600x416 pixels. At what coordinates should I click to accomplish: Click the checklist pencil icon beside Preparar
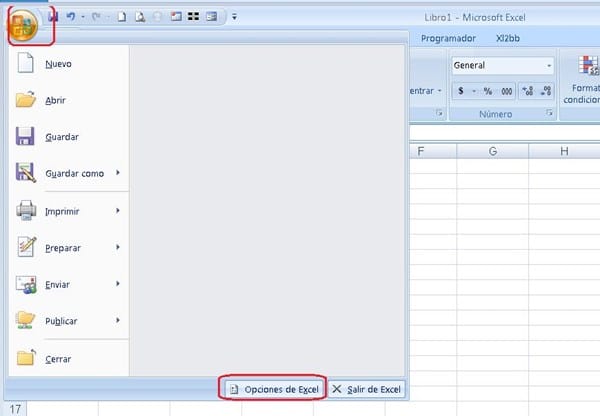coord(27,246)
